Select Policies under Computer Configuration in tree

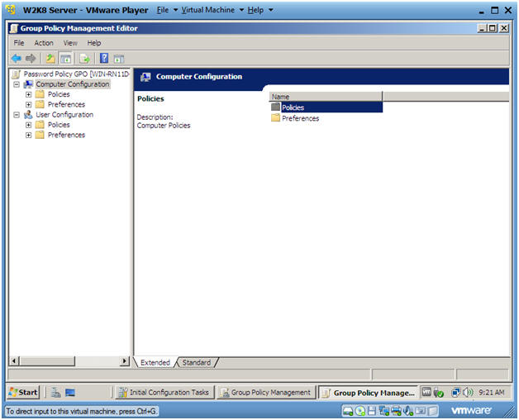point(59,94)
